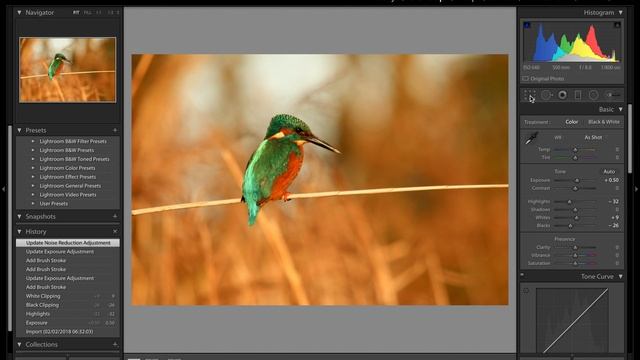Click the Auto tone button
640x360 pixels.
(x=609, y=171)
